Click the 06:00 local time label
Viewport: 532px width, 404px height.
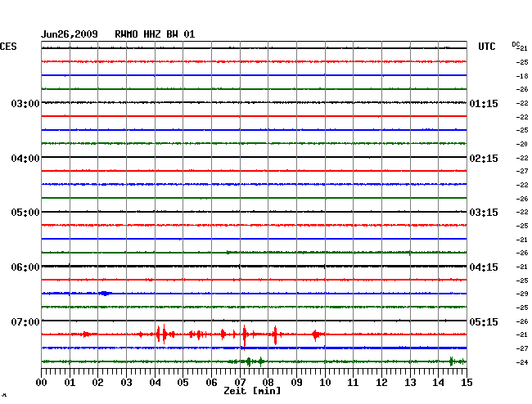(25, 267)
